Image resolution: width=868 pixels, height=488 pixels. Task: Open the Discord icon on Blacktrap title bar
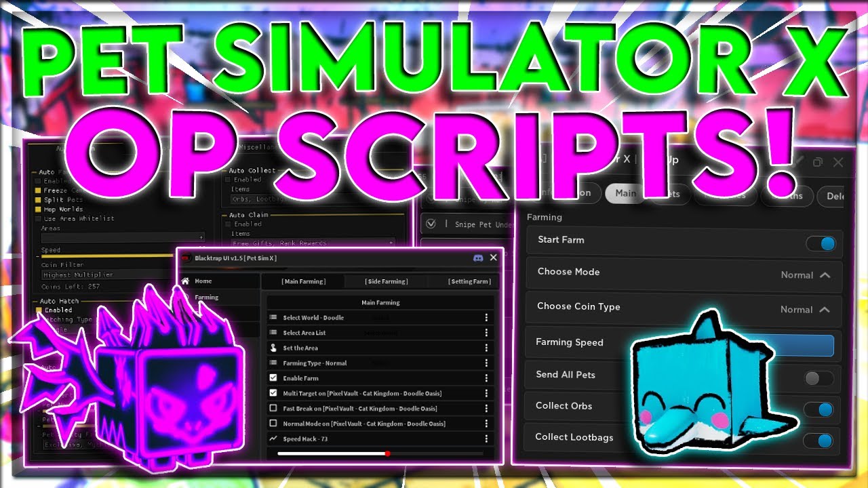coord(477,258)
